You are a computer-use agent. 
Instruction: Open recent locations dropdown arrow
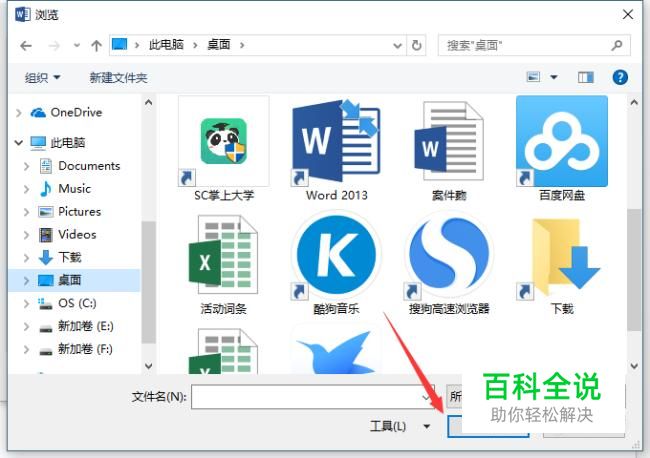click(77, 45)
